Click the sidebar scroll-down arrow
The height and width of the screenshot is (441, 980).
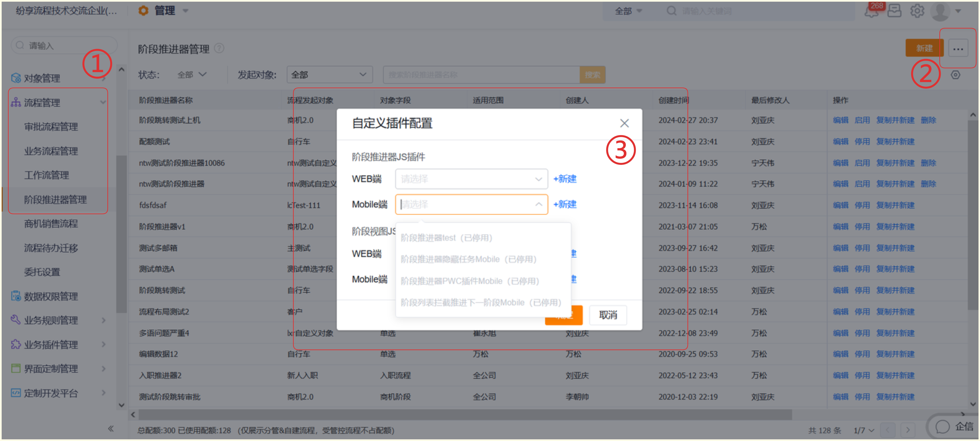click(121, 405)
